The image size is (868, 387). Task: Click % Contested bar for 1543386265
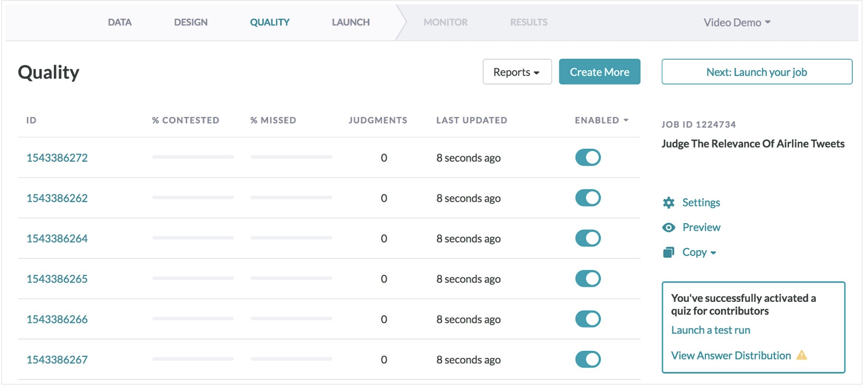[x=193, y=278]
